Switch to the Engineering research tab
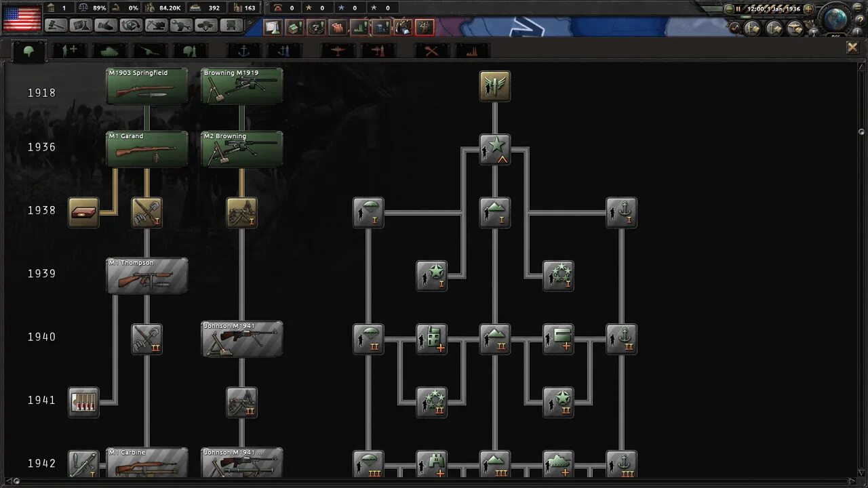This screenshot has width=868, height=488. point(431,50)
